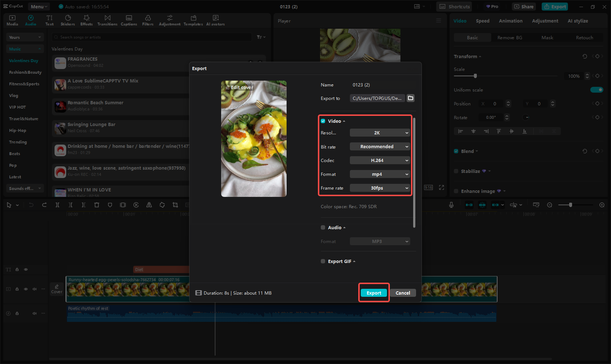The width and height of the screenshot is (611, 364).
Task: Click the Scale slider handle
Action: pyautogui.click(x=475, y=76)
